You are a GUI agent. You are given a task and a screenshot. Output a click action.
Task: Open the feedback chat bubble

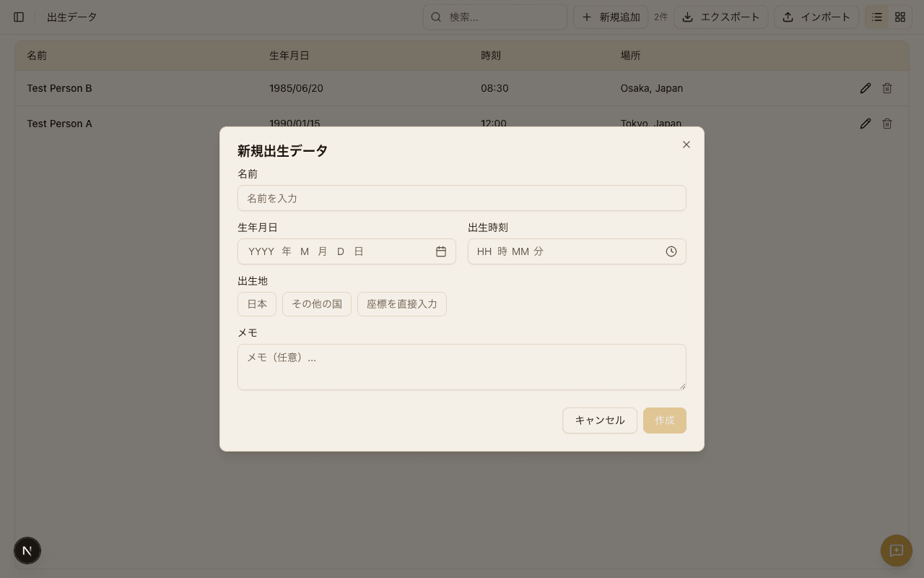(896, 551)
